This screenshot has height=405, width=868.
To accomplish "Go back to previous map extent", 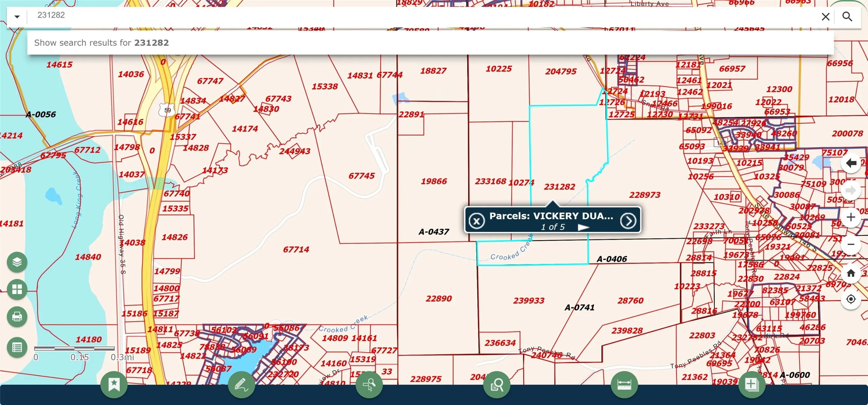I will point(851,163).
